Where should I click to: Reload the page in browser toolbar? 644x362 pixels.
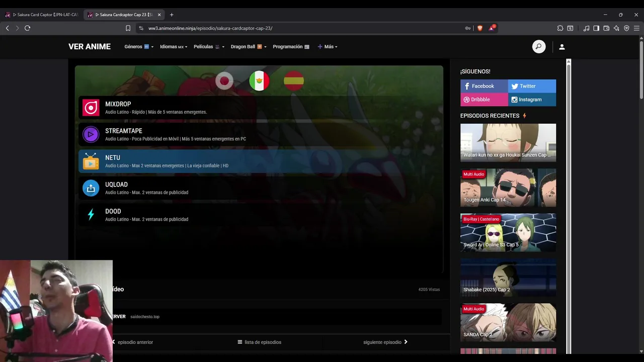click(x=28, y=28)
